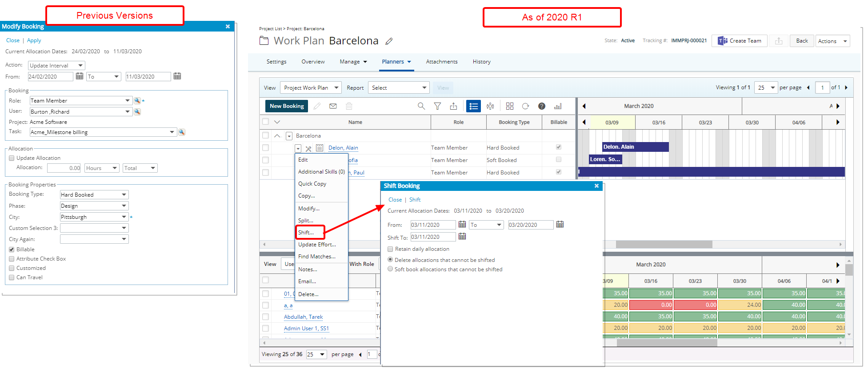Open the Report Select dropdown

tap(399, 87)
